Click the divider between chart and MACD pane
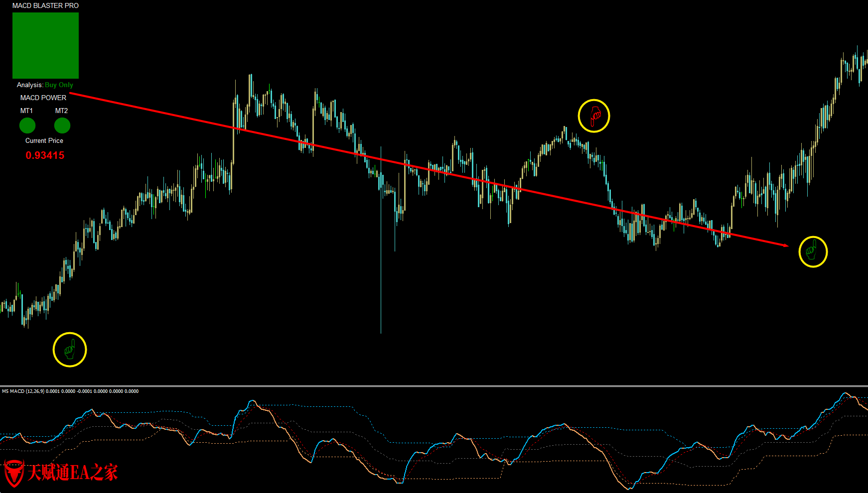 [434, 386]
